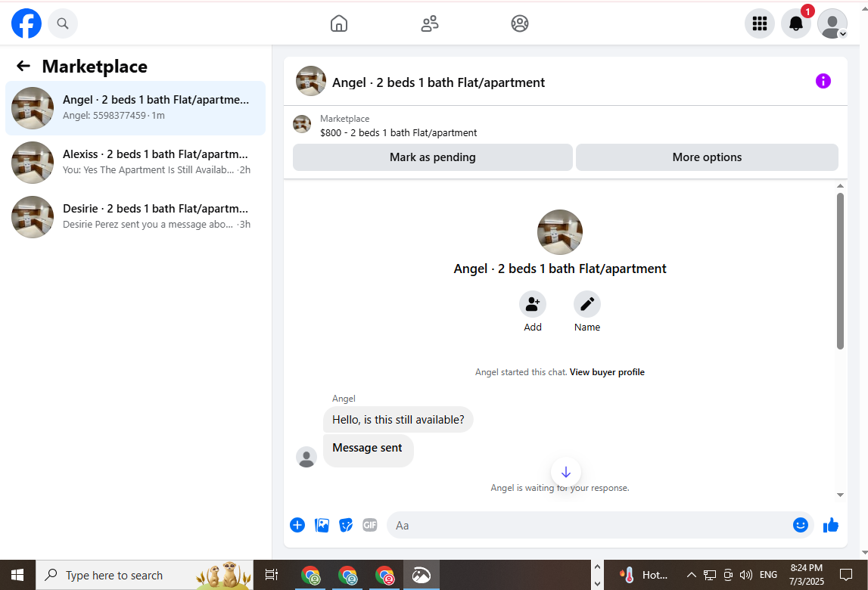Click the chat scrollbar up arrow

point(840,186)
